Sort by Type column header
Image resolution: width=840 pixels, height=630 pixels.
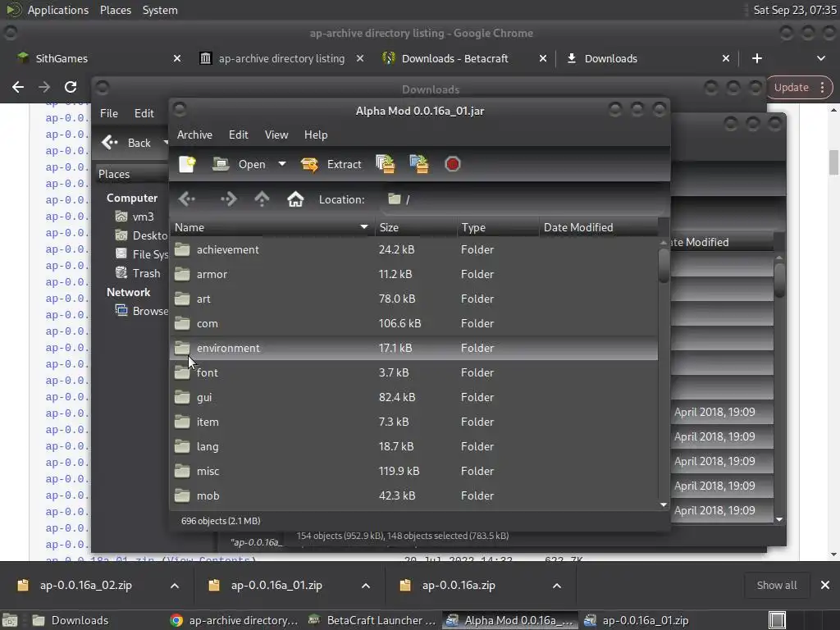498,228
